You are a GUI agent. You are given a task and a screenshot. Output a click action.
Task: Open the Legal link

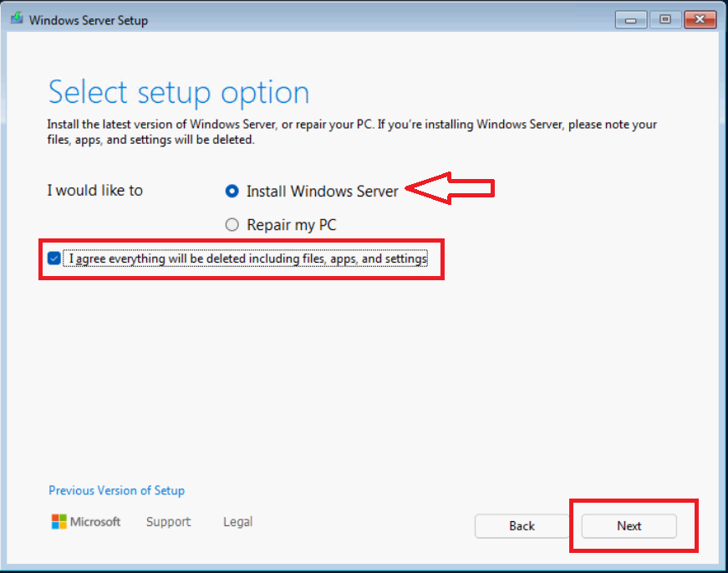(x=237, y=522)
